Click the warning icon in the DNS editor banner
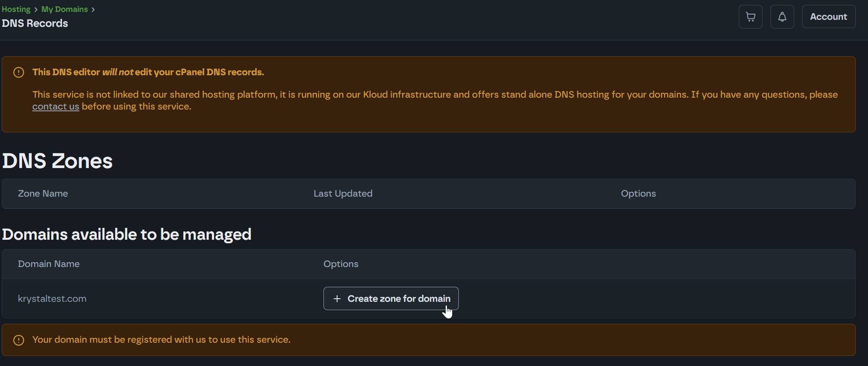868x366 pixels. 18,72
